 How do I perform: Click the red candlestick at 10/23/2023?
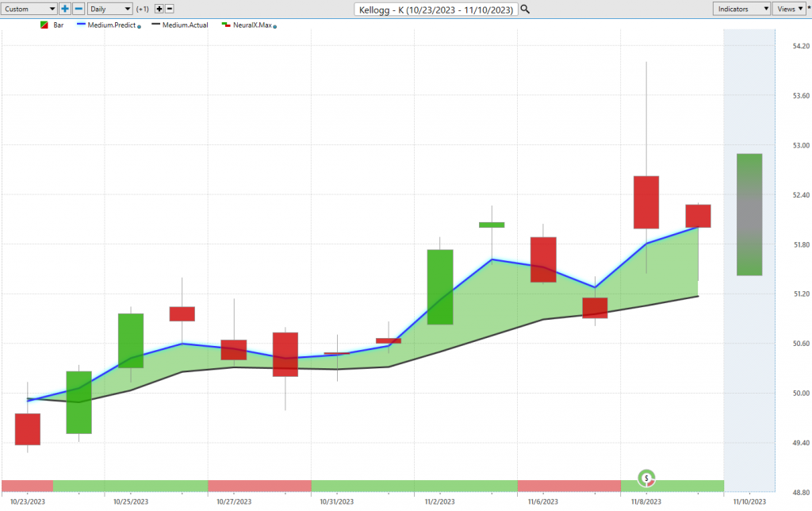pos(28,429)
